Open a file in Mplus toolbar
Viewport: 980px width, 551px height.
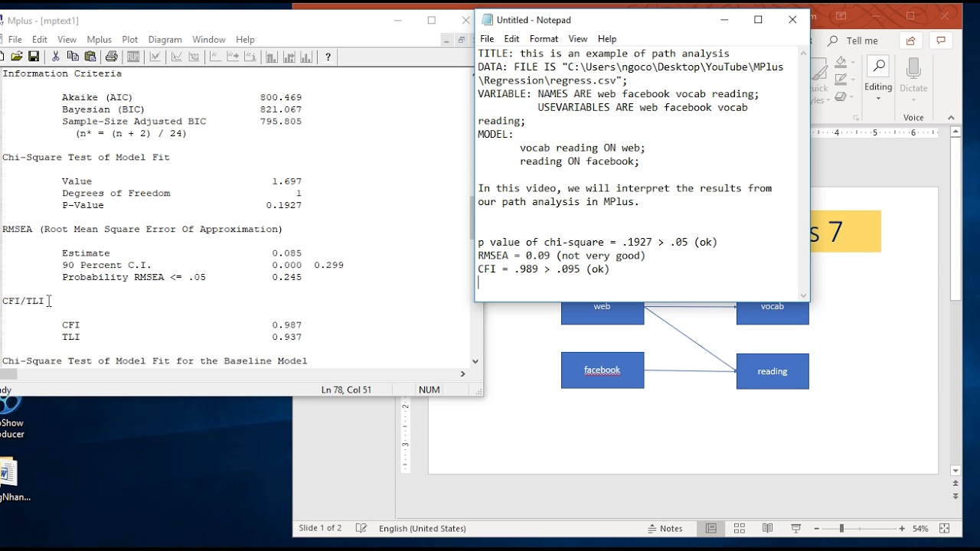coord(17,57)
